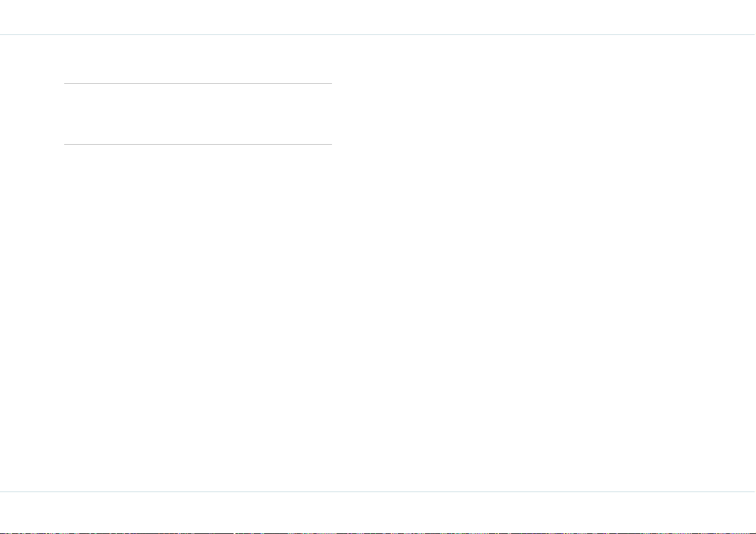Click the dashed strip along the bottom edge

[378, 533]
